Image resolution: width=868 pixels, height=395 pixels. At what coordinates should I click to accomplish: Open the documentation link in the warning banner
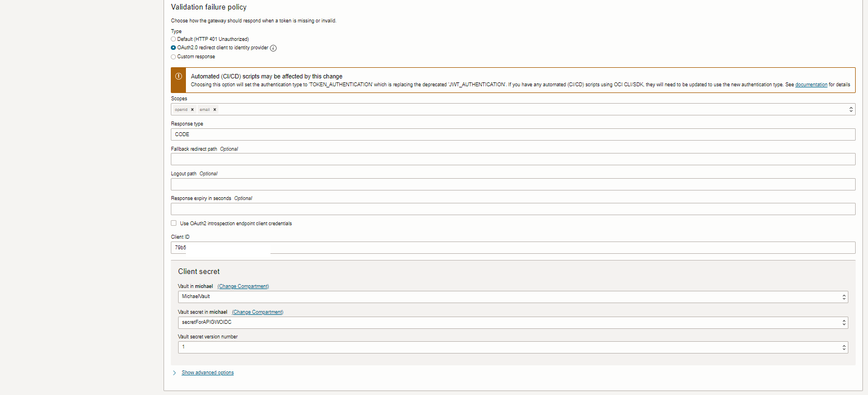[811, 85]
